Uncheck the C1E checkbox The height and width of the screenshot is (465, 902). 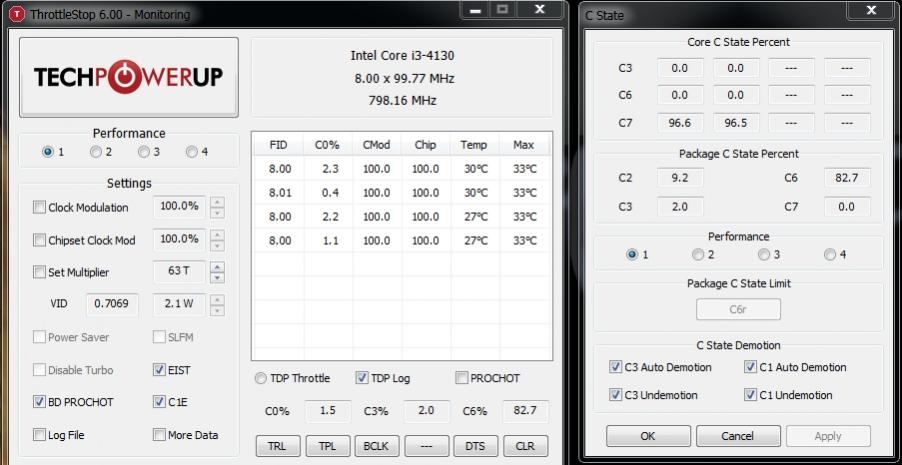pyautogui.click(x=159, y=402)
